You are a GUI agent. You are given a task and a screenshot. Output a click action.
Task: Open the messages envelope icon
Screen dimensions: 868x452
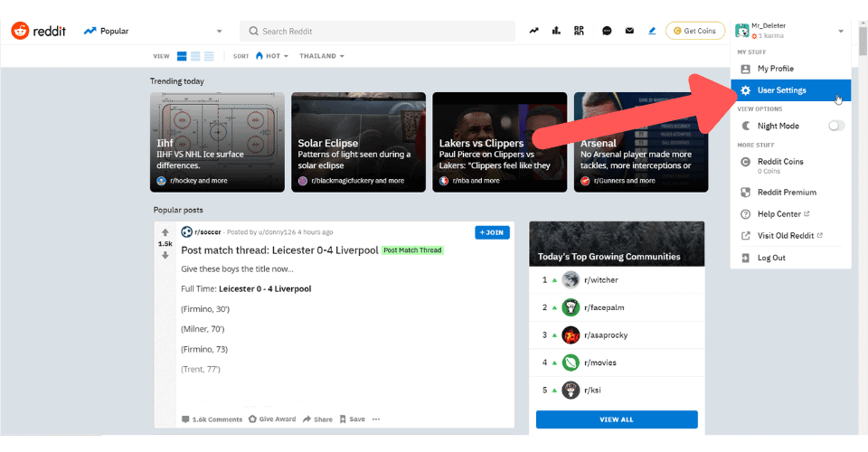[x=629, y=31]
